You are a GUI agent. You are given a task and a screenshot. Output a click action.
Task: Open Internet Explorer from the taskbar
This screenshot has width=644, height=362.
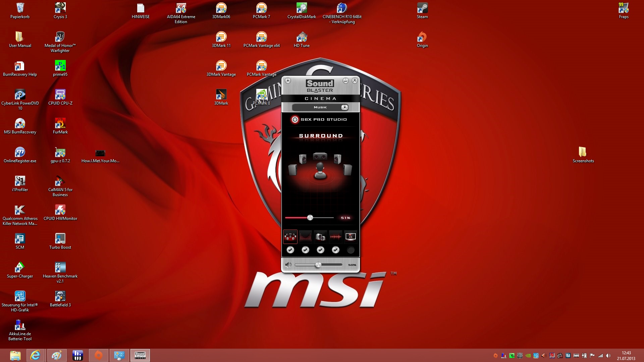click(36, 355)
